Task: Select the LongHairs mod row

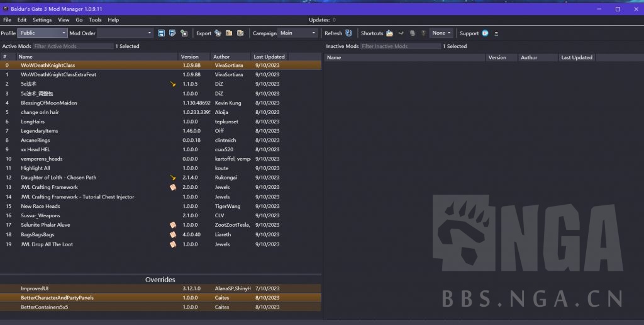Action: point(160,122)
